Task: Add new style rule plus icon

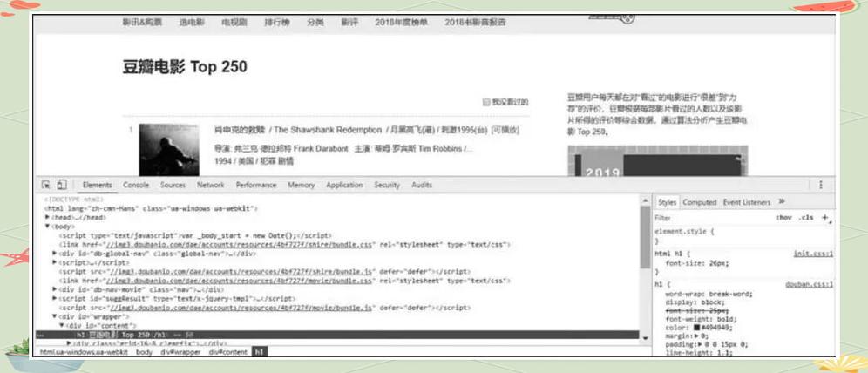Action: 824,218
